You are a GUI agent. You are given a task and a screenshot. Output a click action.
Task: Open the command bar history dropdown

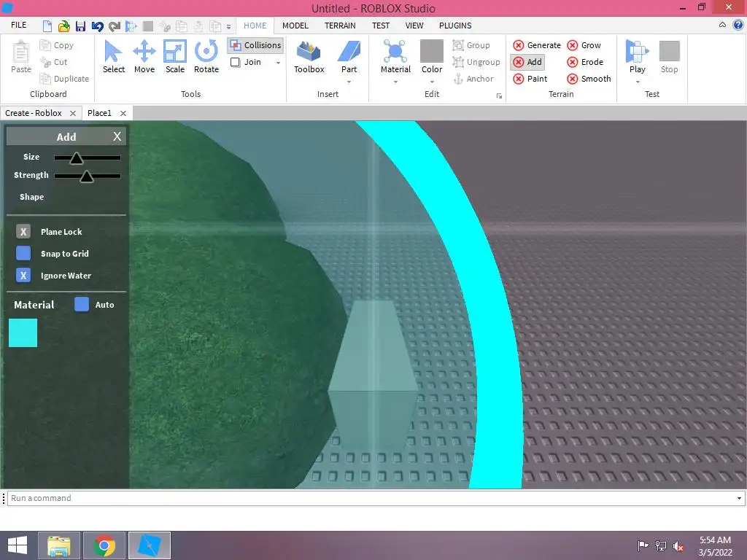point(739,498)
